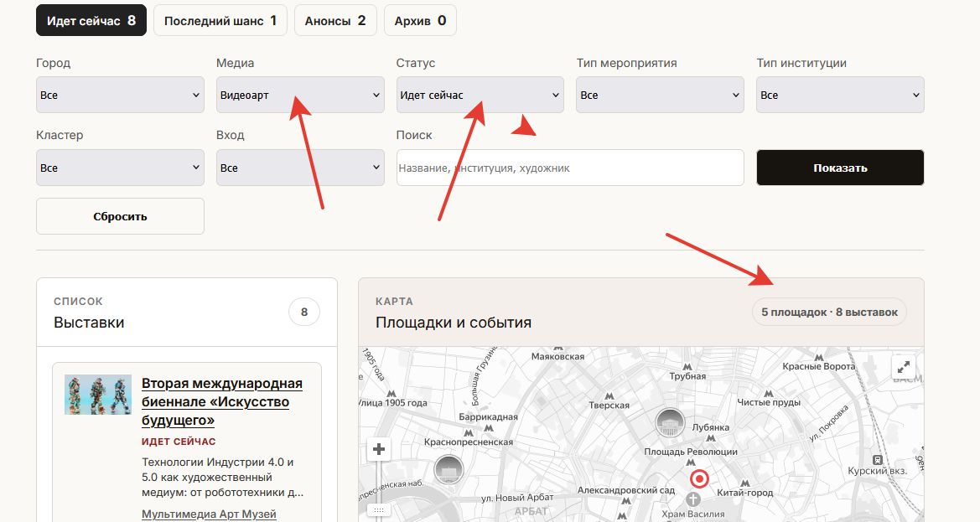Click the Маяковская metro label on map
The width and height of the screenshot is (980, 522).
pos(557,357)
